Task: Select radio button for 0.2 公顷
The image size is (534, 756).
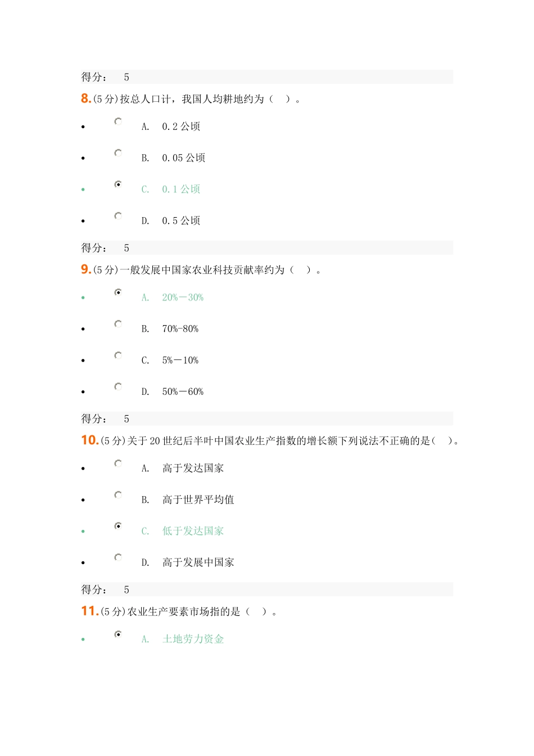Action: 118,121
